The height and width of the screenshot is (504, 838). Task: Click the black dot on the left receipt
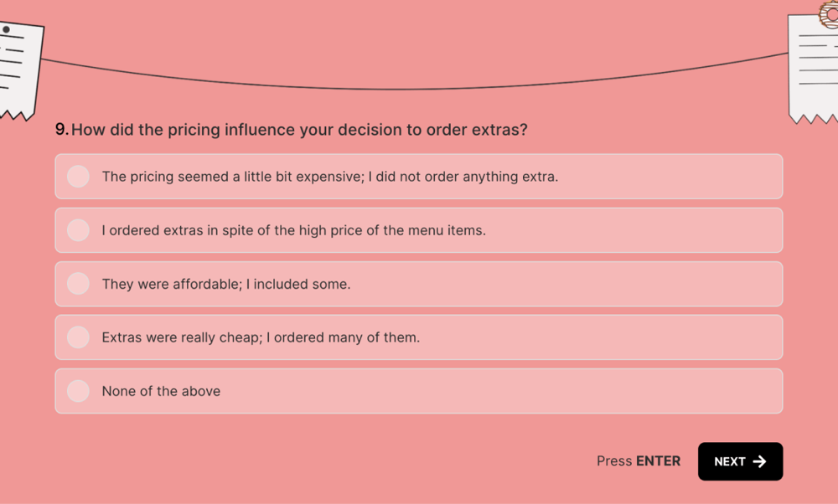[6, 29]
